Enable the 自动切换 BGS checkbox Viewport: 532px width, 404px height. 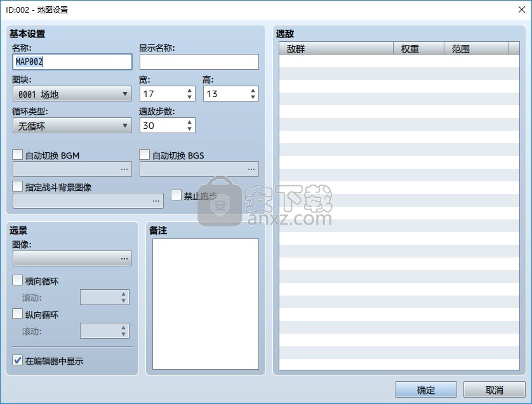click(144, 155)
